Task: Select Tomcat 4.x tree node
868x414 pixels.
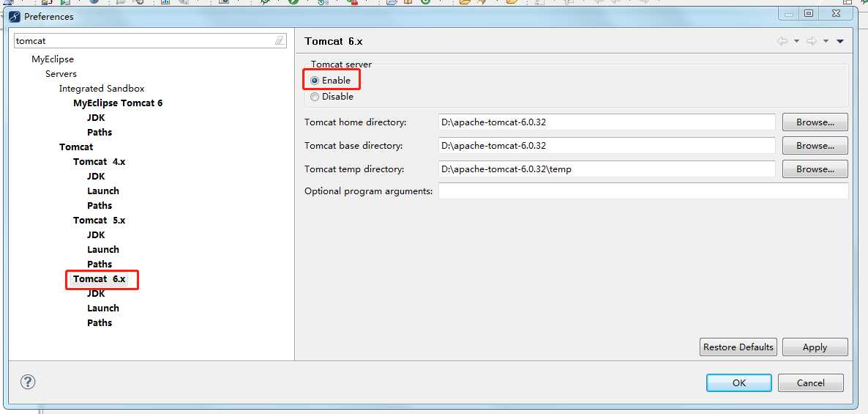Action: (x=99, y=162)
